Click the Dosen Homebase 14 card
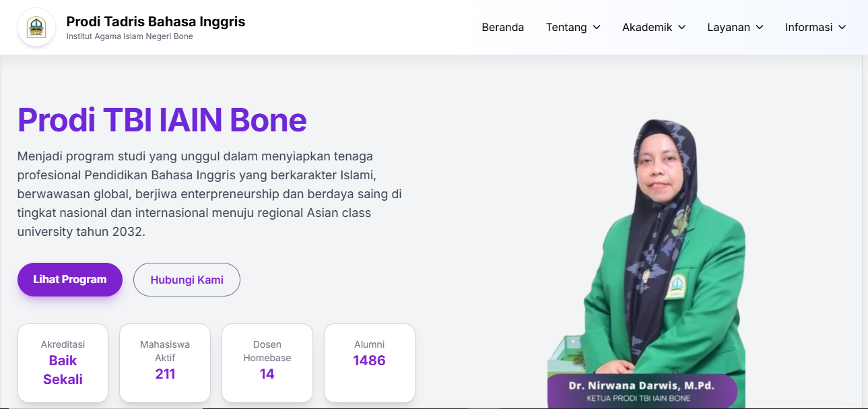 point(267,363)
